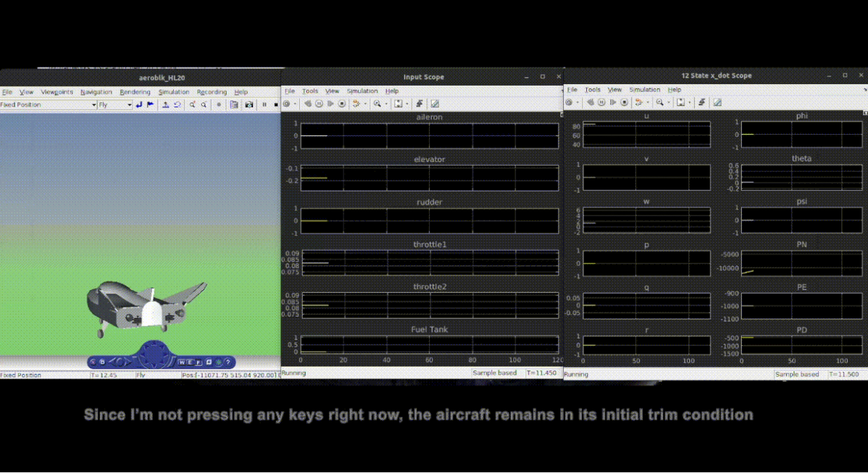
Task: Click the block parameters icon in aeroblk_HL20
Action: point(234,105)
